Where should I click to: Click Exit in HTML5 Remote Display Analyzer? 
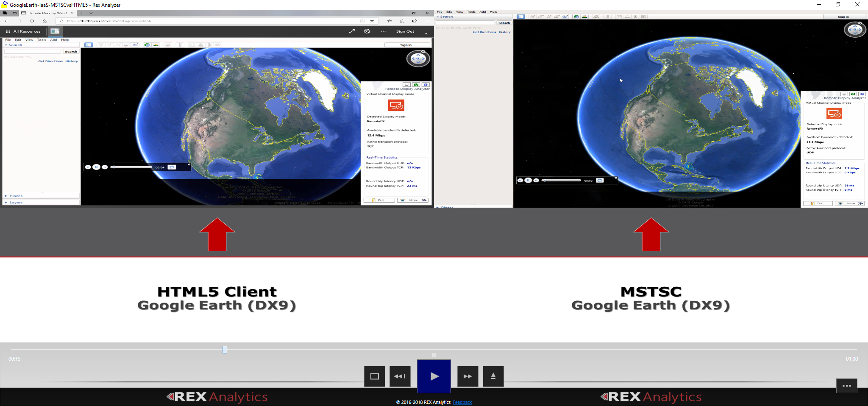click(379, 200)
